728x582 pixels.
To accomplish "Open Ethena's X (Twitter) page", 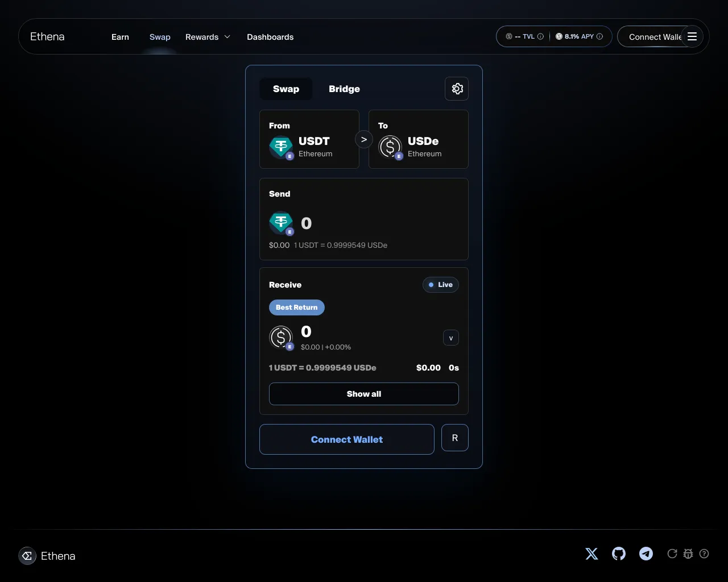I will [x=591, y=554].
